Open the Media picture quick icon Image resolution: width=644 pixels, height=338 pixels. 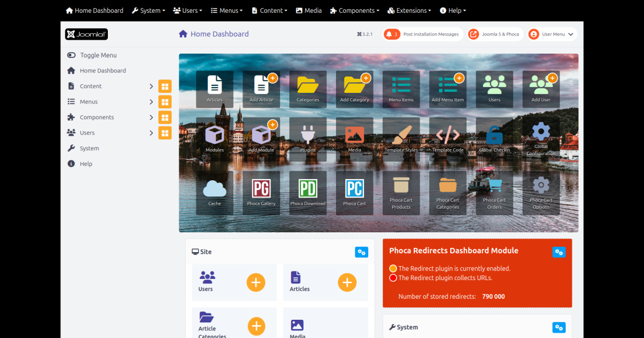(355, 139)
